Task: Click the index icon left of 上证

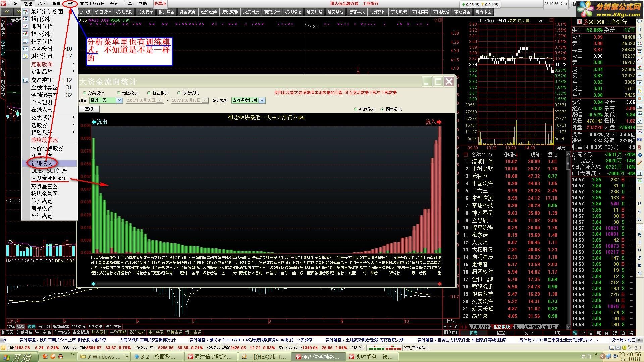Action: point(3,348)
